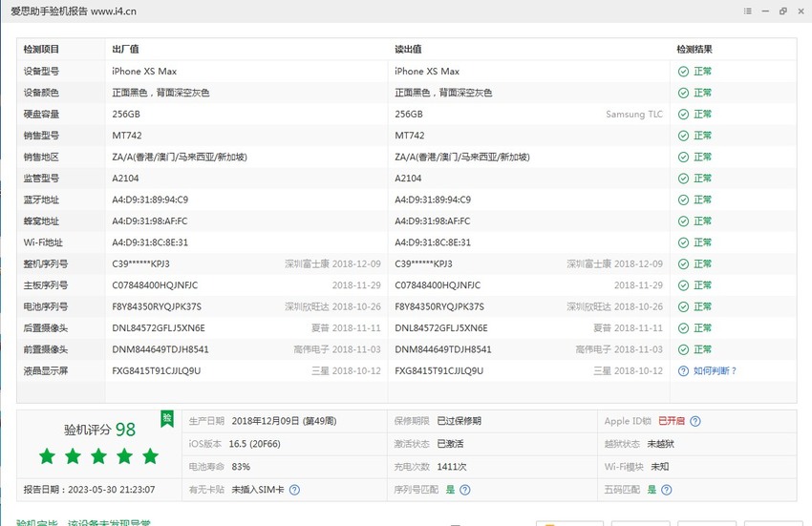Screen dimensions: 812x526
Task: Select read cellular address A4:D9:31:98:AF:FC
Action: pos(433,221)
